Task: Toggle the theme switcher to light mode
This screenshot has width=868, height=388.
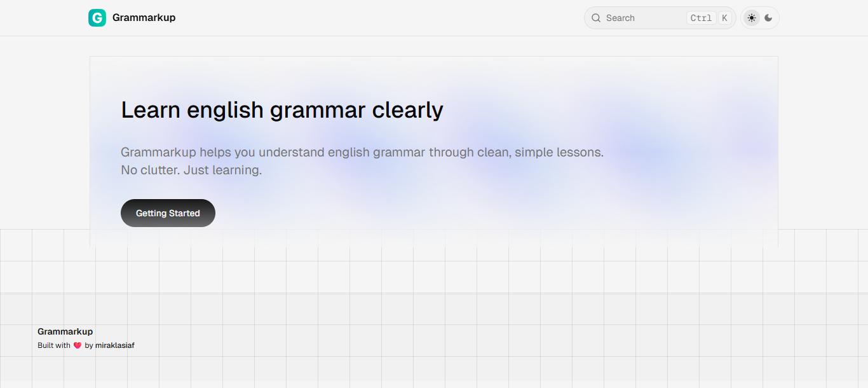Action: point(751,18)
